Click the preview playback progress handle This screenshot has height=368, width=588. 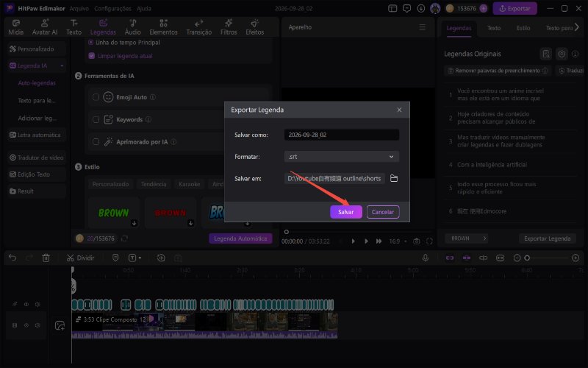287,232
